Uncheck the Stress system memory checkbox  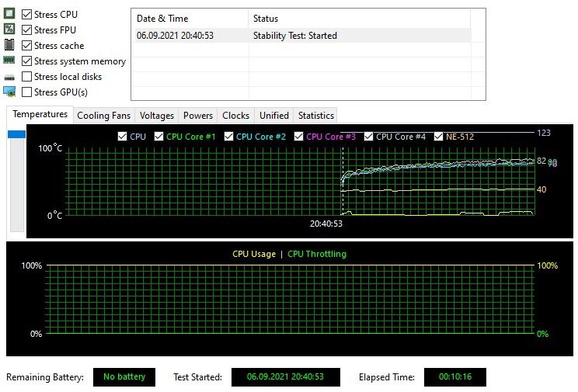27,61
